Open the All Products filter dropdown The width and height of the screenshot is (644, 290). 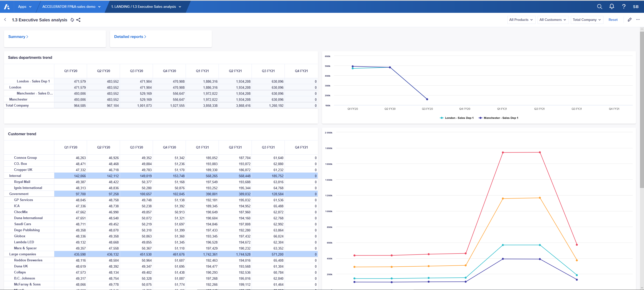point(521,20)
